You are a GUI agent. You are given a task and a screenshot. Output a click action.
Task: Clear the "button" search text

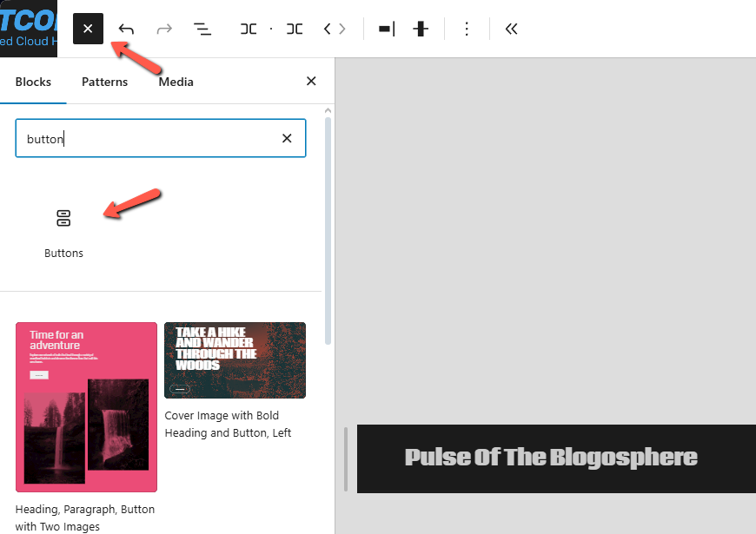(287, 139)
